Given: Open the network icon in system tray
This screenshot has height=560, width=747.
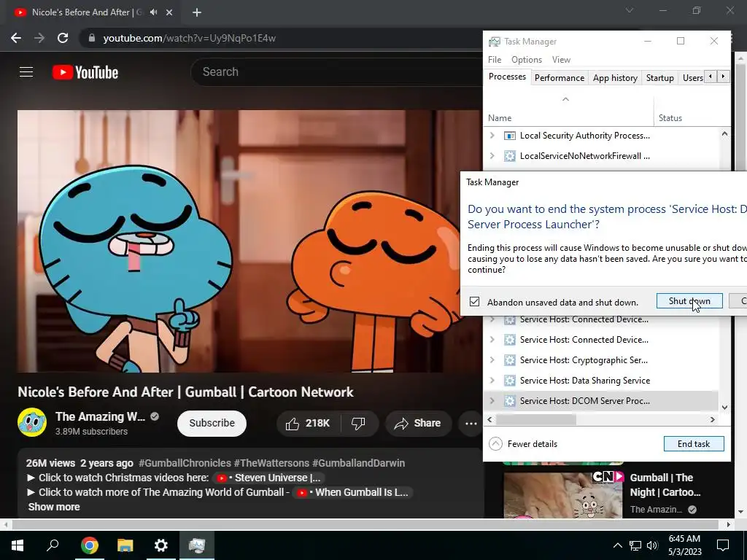Looking at the screenshot, I should pyautogui.click(x=635, y=545).
